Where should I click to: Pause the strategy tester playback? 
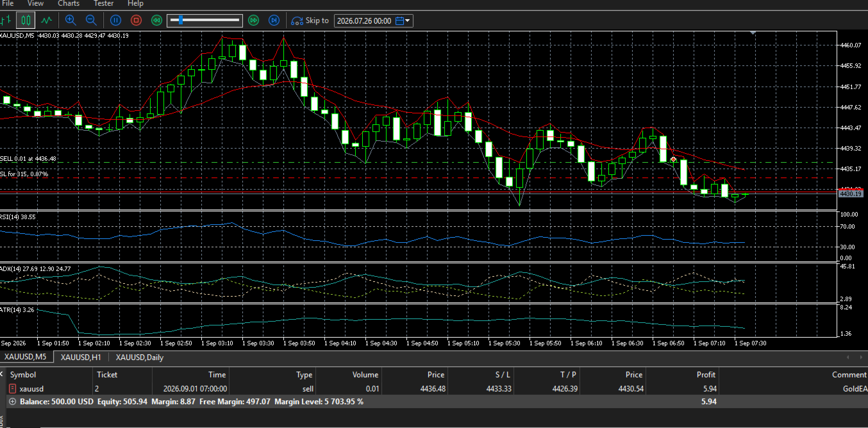115,21
